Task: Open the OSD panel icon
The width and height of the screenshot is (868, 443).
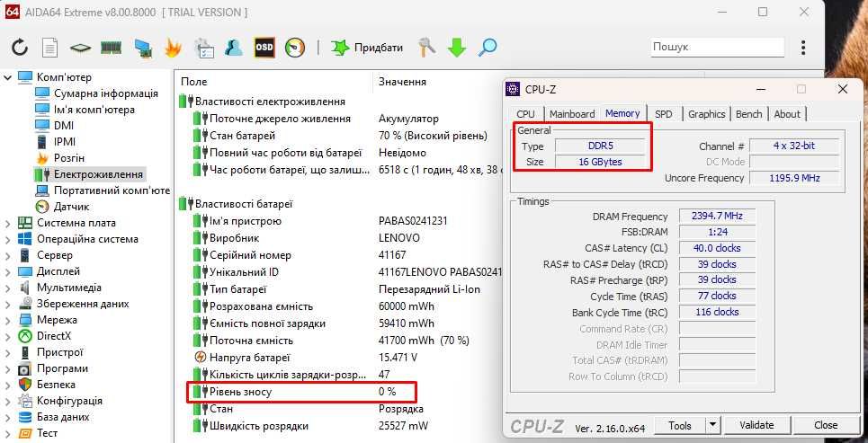Action: tap(264, 49)
